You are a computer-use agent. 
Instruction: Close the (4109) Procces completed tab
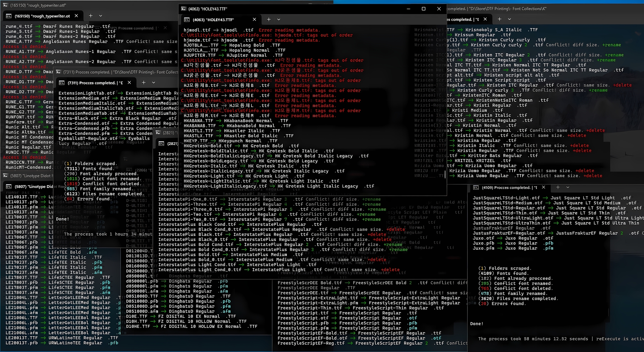point(544,187)
